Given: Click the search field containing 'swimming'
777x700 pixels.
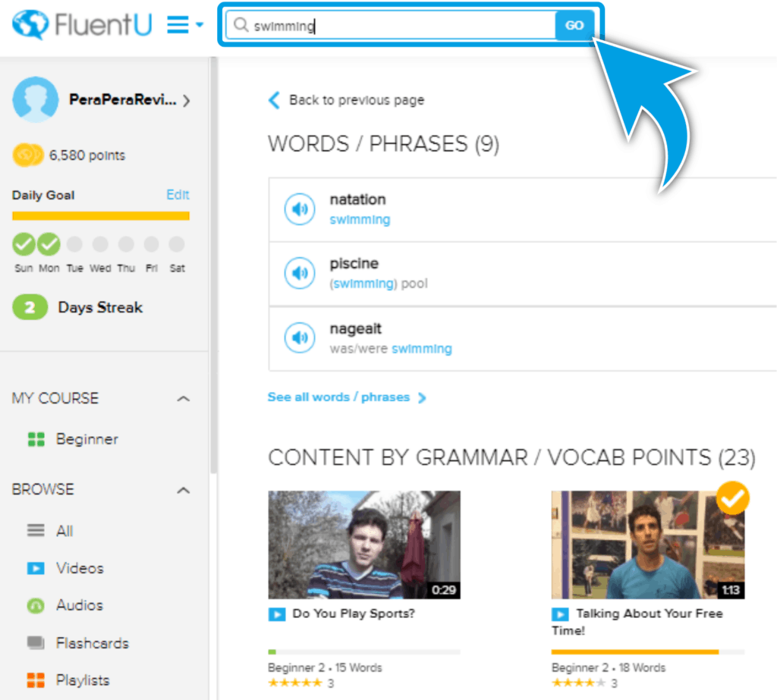Looking at the screenshot, I should pyautogui.click(x=391, y=25).
